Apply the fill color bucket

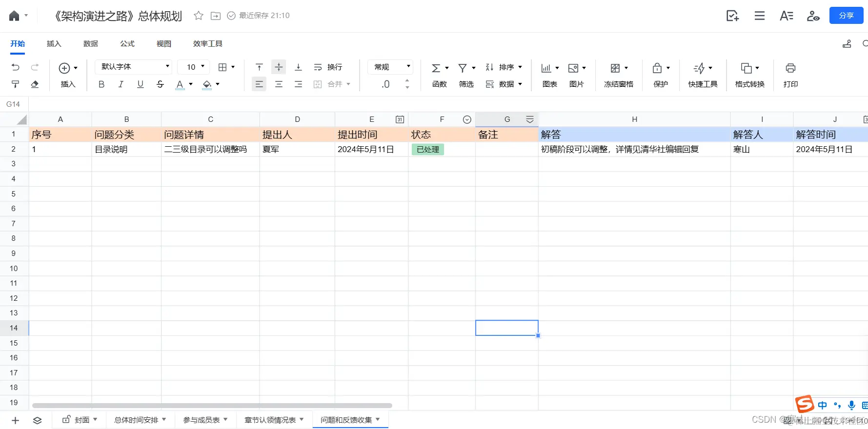207,84
